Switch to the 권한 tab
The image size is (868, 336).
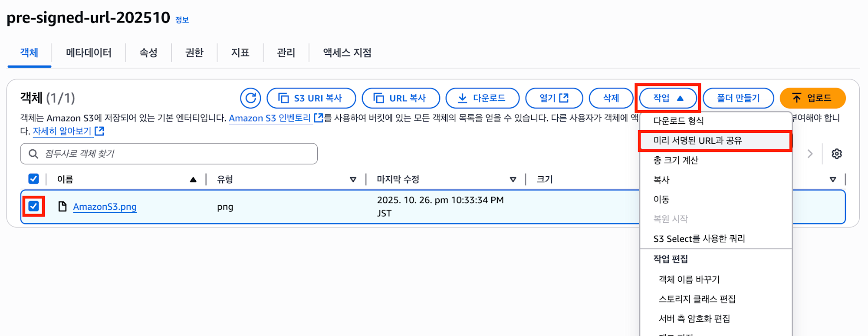194,53
